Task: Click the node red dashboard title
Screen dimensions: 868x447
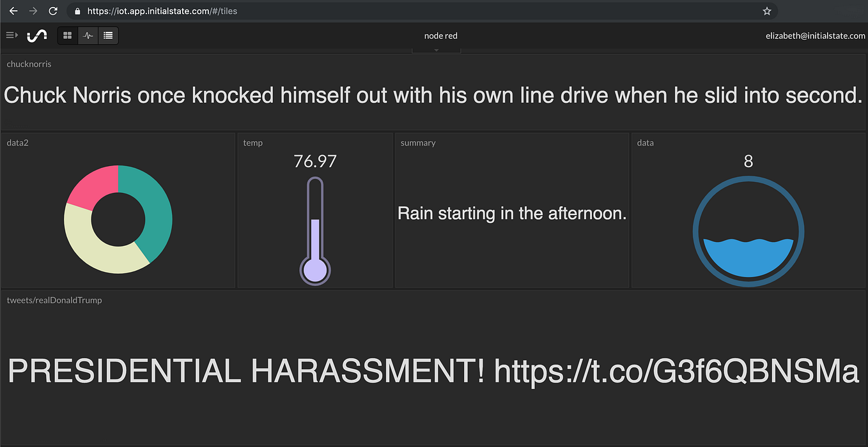Action: pyautogui.click(x=440, y=35)
